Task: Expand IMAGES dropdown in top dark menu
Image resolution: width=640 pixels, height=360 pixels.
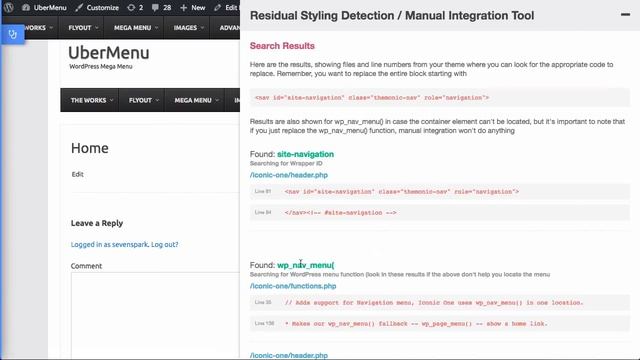Action: coord(188,28)
